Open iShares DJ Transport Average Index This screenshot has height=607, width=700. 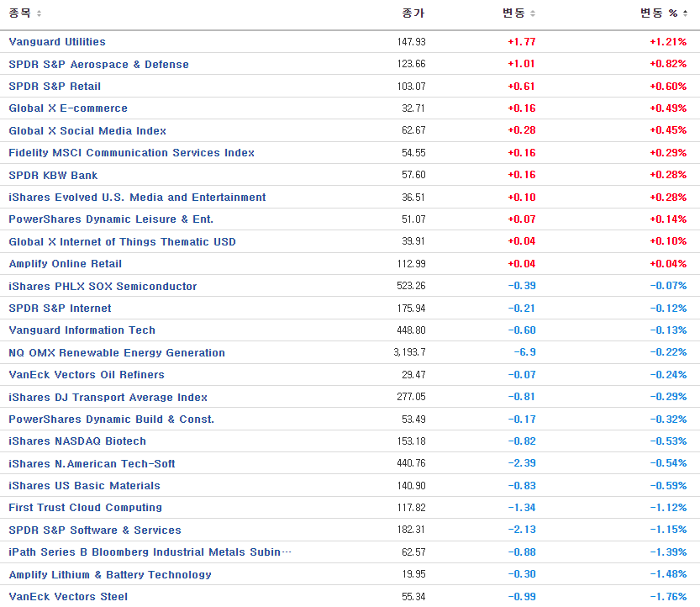108,397
